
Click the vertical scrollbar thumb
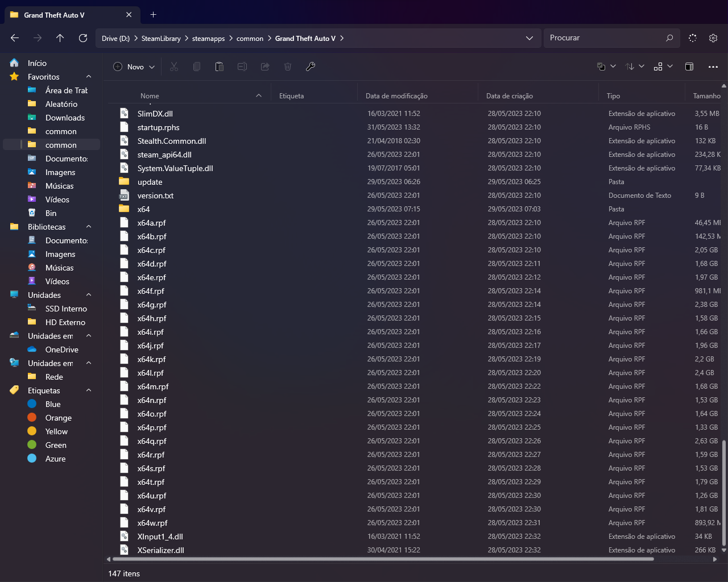pyautogui.click(x=723, y=492)
